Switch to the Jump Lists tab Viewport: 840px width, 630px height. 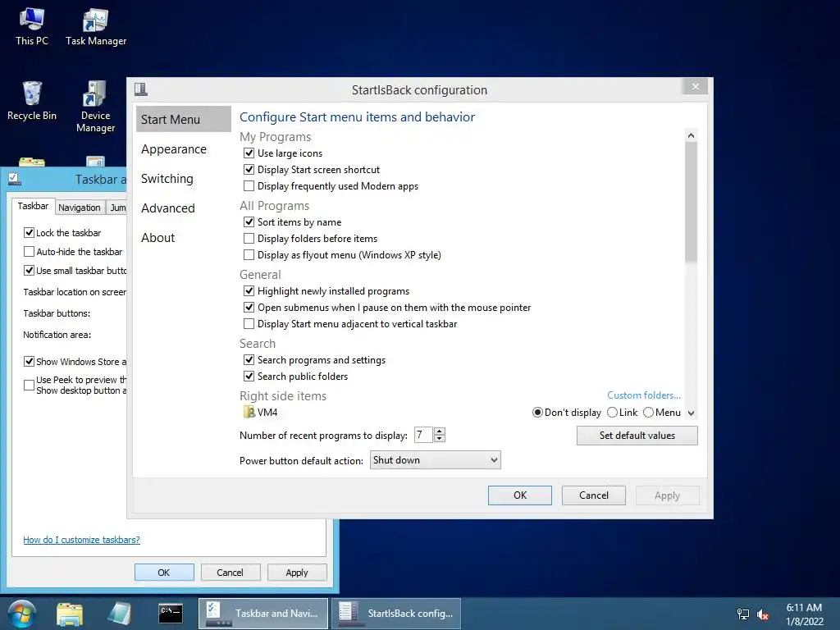[x=117, y=208]
